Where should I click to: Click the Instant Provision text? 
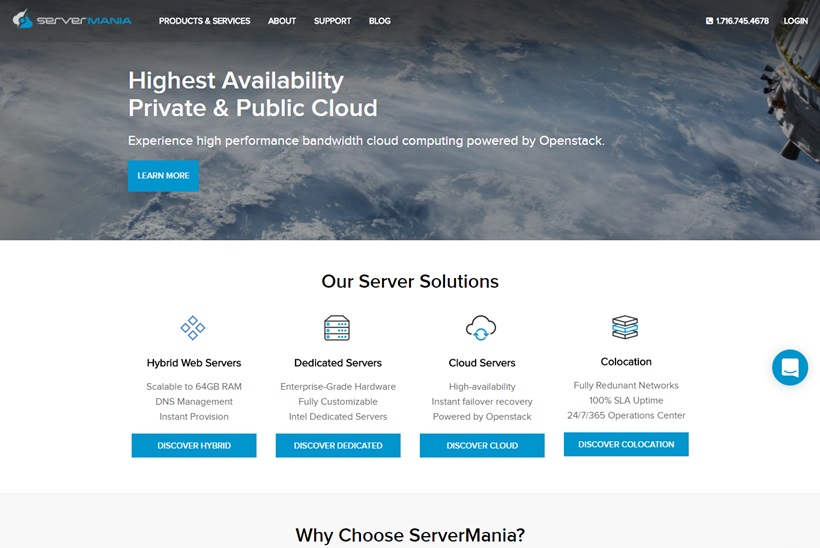click(194, 417)
